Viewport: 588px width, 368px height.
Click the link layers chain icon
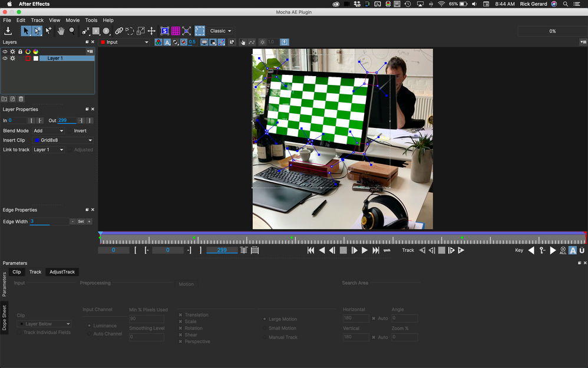[119, 31]
